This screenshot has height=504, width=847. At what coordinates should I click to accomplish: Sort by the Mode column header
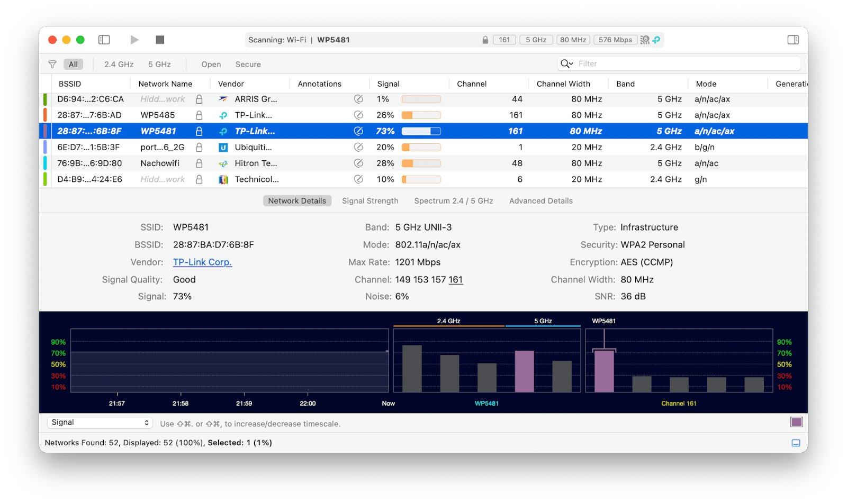(x=706, y=84)
